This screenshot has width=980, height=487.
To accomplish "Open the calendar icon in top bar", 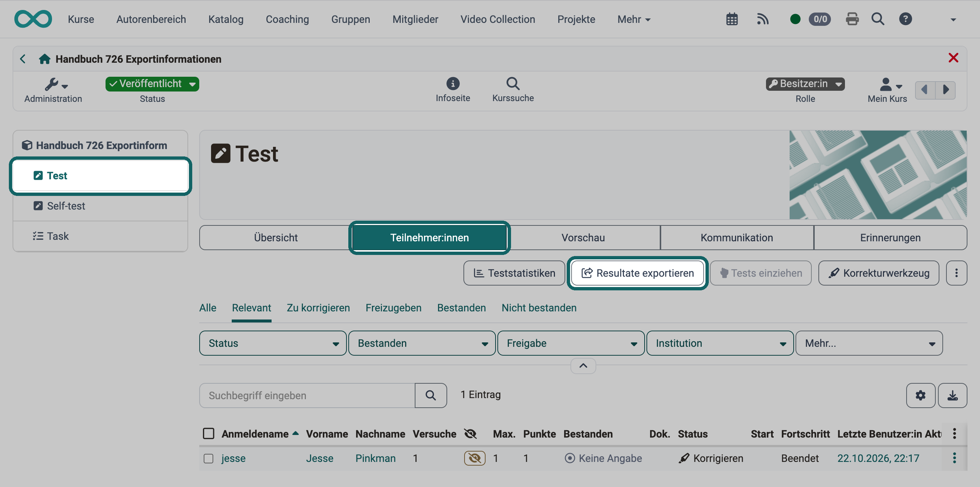I will click(x=732, y=19).
